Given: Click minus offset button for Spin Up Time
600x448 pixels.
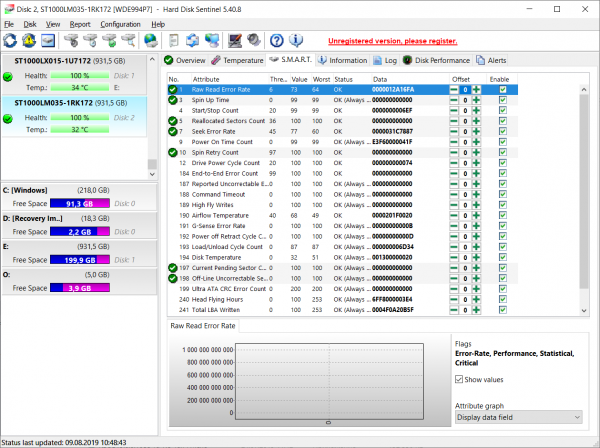Looking at the screenshot, I should [455, 100].
